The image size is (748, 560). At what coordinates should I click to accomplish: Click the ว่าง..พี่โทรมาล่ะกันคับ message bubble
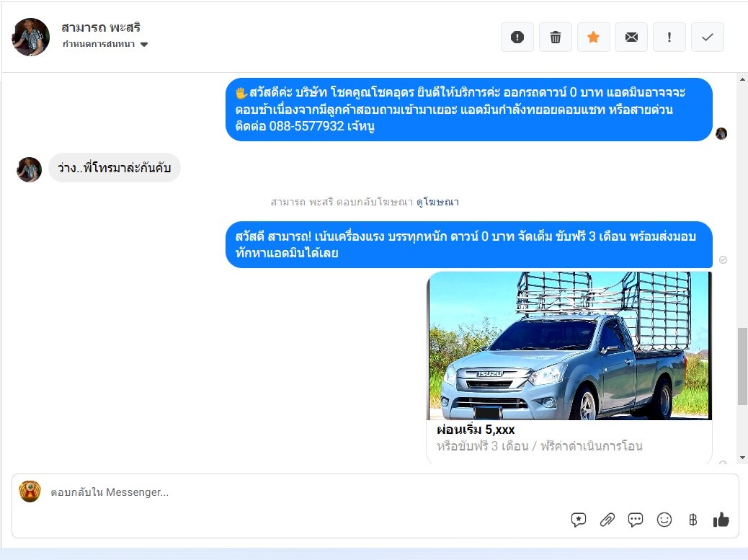coord(115,168)
